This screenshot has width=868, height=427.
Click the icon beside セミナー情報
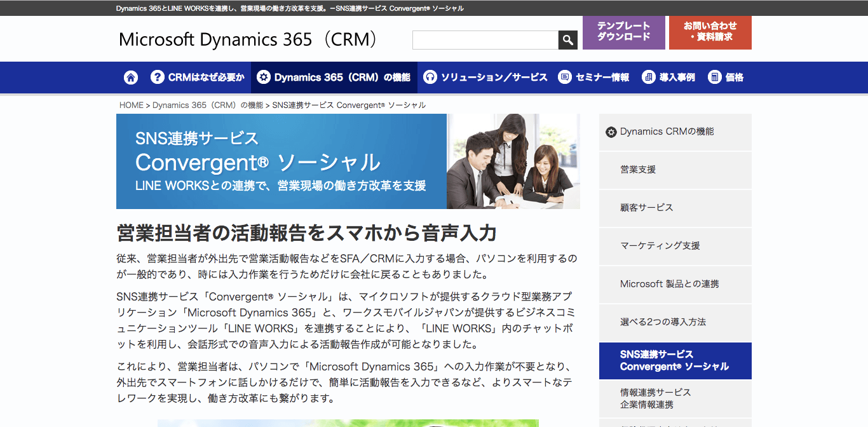click(x=564, y=78)
